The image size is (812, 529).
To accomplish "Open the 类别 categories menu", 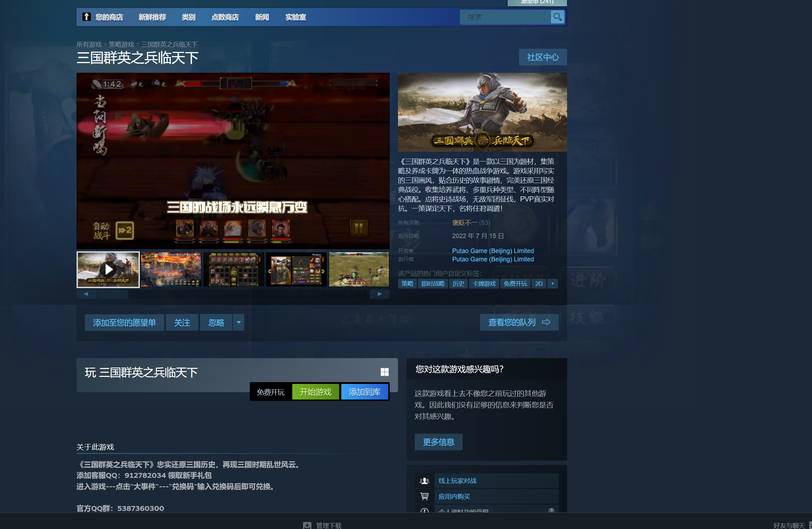I will (189, 17).
